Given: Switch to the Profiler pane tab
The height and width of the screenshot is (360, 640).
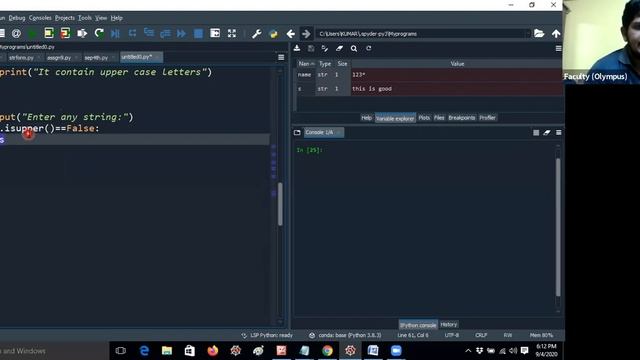Looking at the screenshot, I should coord(487,118).
